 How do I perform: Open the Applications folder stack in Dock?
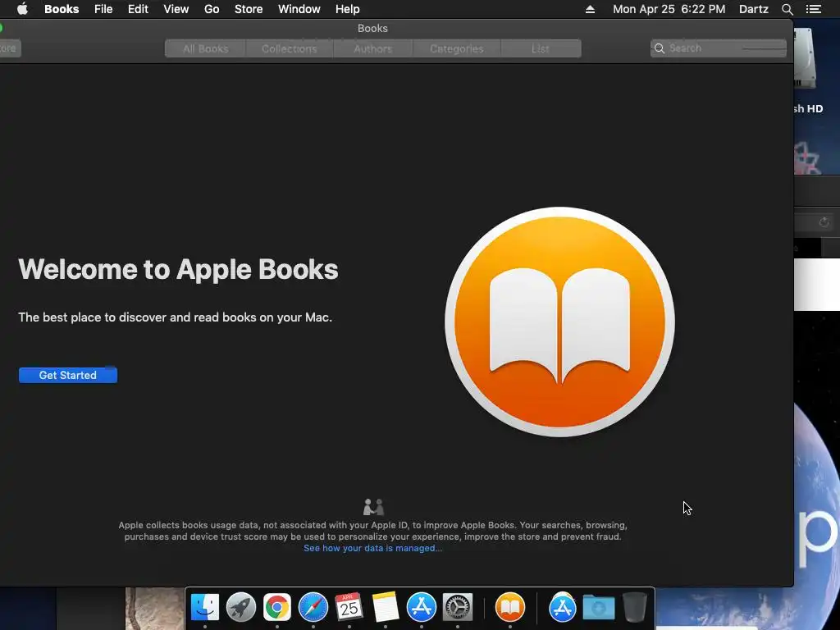click(563, 607)
